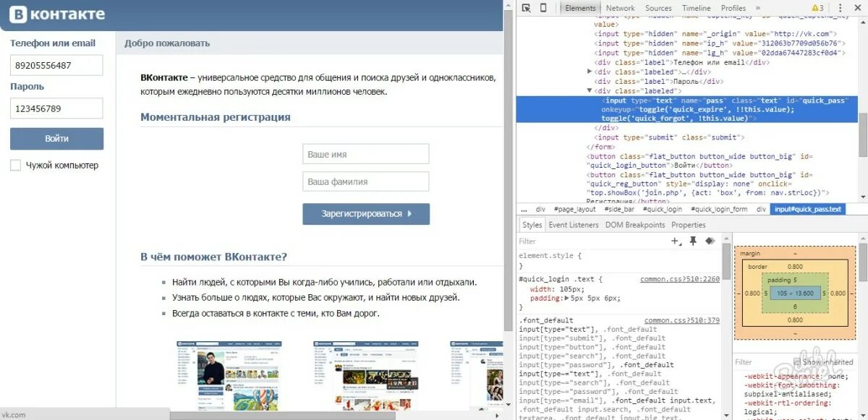Switch to the Elements tab
868x420 pixels.
click(x=580, y=8)
